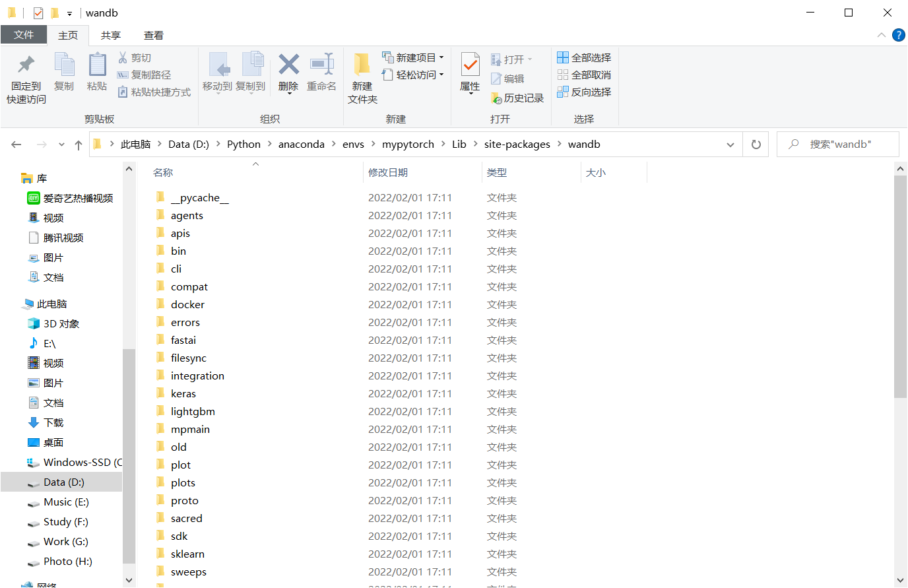Switch to the 共享 ribbon tab
908x588 pixels.
111,36
